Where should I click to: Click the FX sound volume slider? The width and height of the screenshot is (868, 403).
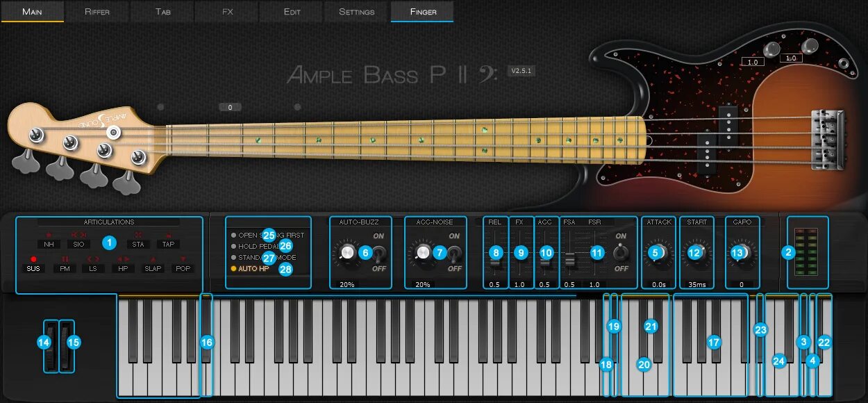point(519,254)
